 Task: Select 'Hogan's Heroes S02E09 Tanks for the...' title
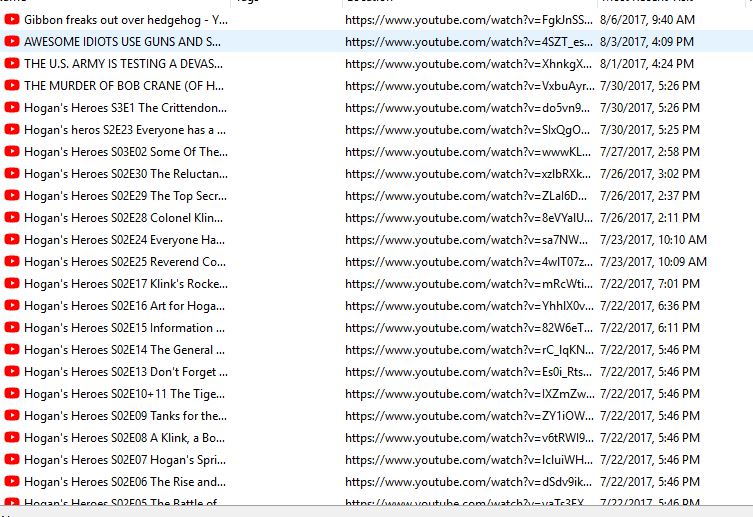tap(125, 416)
